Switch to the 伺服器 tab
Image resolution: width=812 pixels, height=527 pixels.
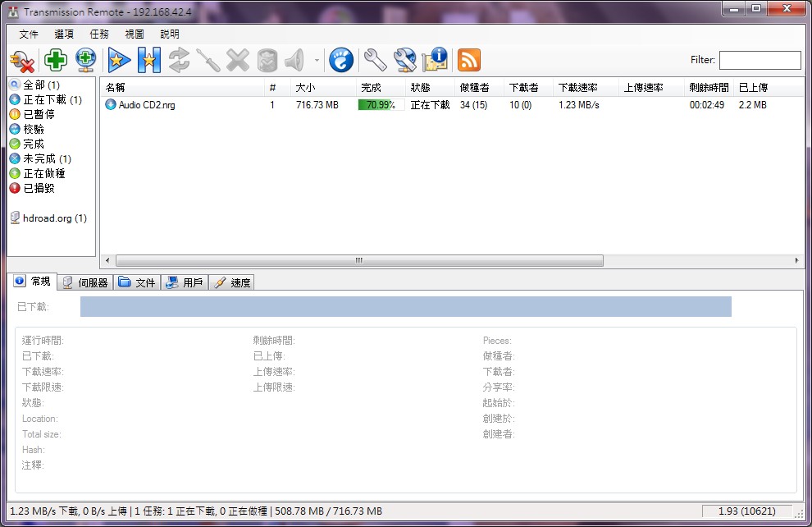point(85,282)
